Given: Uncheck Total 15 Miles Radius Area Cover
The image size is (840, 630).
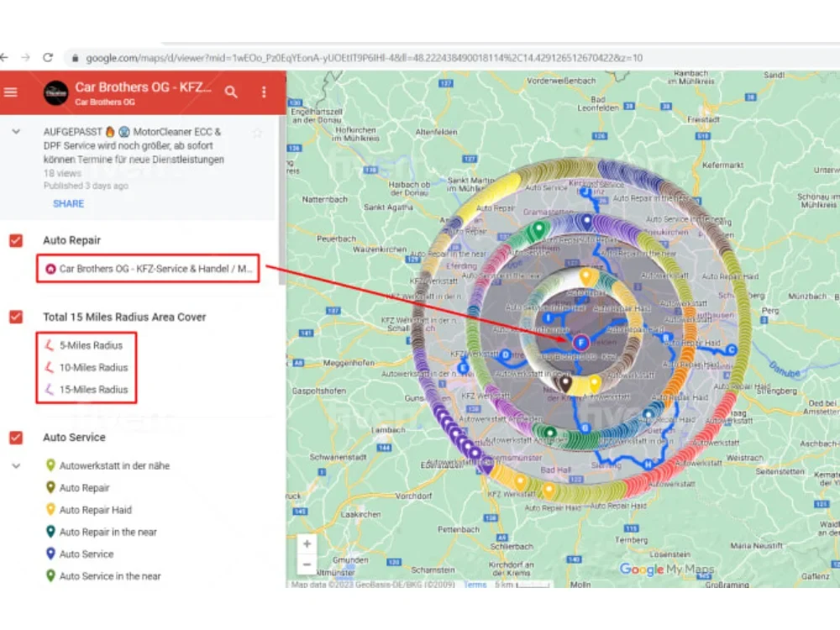Looking at the screenshot, I should click(16, 317).
